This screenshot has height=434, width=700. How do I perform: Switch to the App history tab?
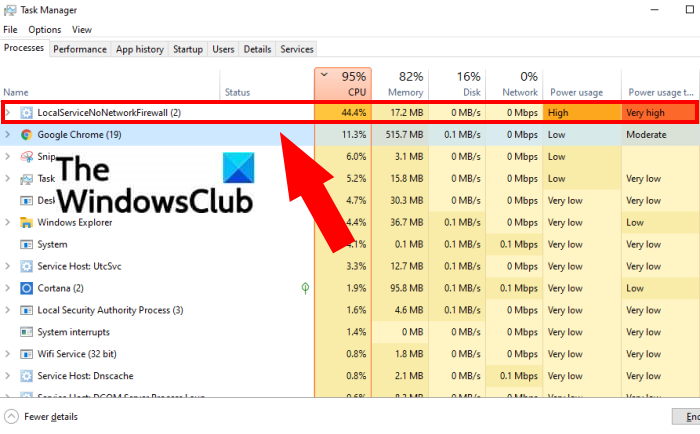[x=140, y=49]
